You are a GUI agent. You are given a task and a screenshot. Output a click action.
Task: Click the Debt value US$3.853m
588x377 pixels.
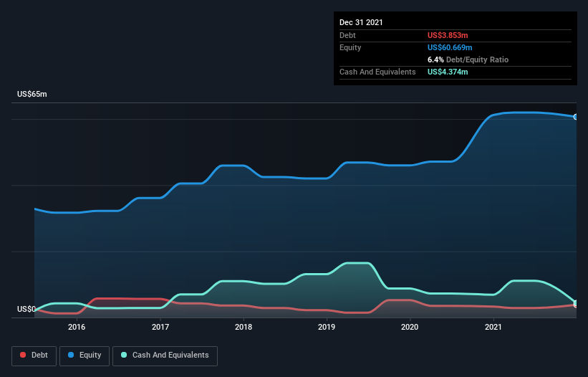point(448,35)
